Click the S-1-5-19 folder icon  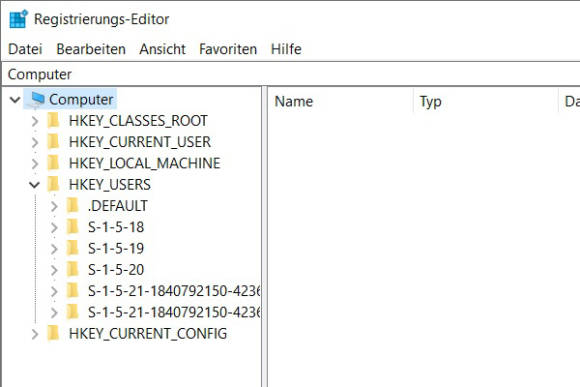pos(72,248)
